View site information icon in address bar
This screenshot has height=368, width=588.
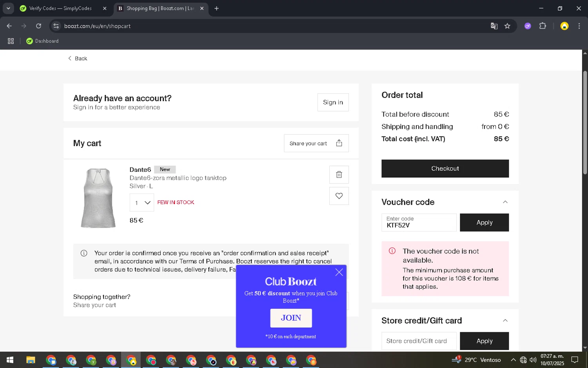(56, 26)
